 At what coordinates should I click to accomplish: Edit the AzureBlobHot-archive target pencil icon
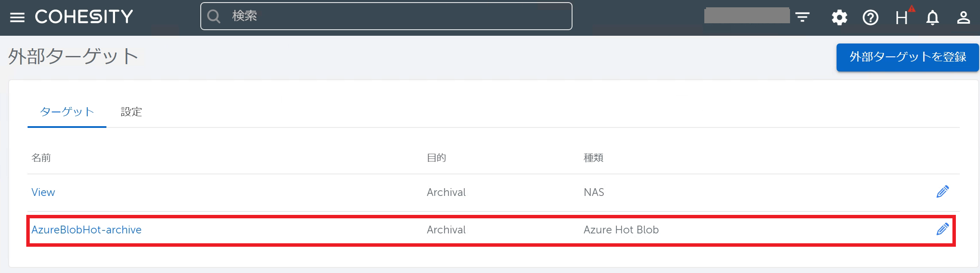(x=943, y=229)
